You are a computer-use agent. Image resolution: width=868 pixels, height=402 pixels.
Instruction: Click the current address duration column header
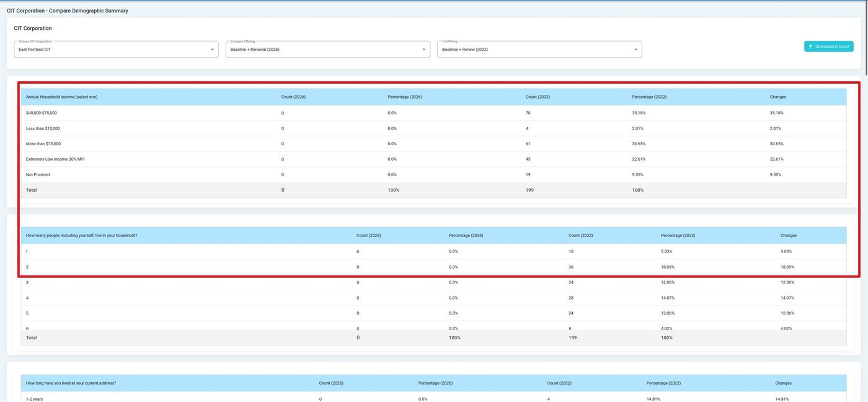(x=71, y=383)
